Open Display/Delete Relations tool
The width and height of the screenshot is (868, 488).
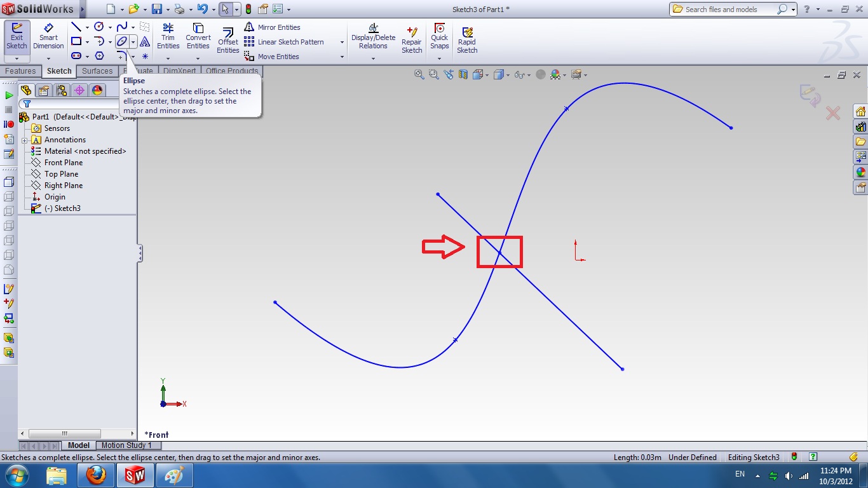tap(373, 37)
